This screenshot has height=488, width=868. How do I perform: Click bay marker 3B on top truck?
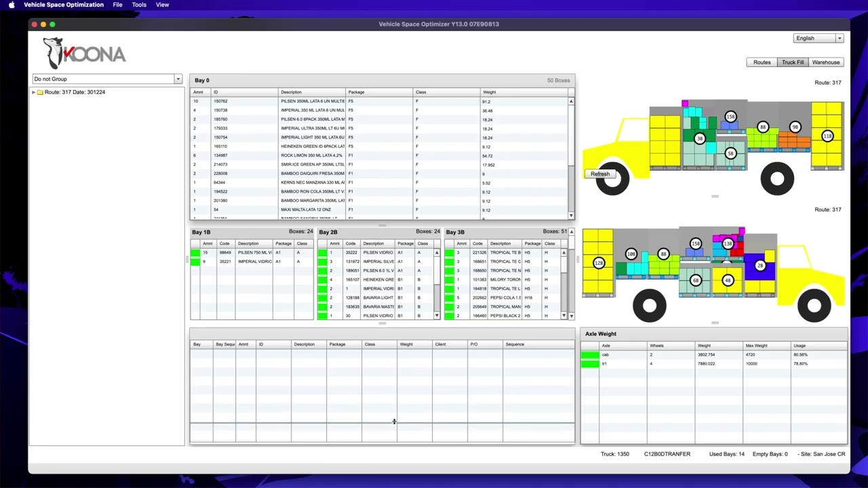(699, 138)
